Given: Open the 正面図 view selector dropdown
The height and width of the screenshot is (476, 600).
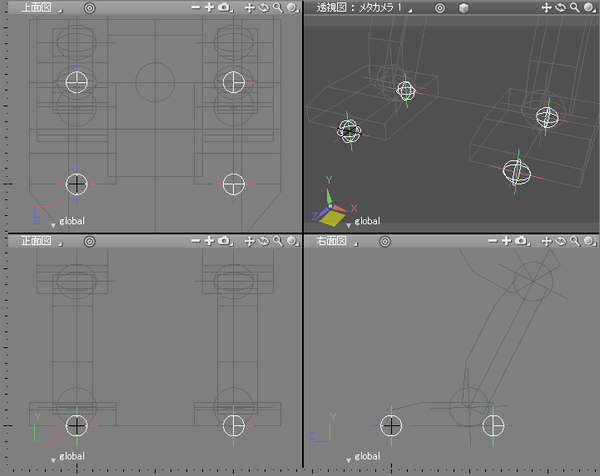Looking at the screenshot, I should coord(41,241).
